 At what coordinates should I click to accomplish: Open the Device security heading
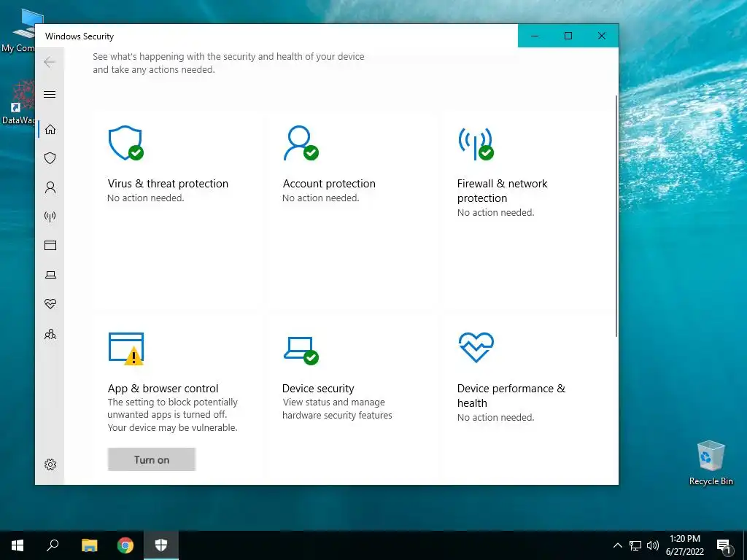tap(318, 389)
